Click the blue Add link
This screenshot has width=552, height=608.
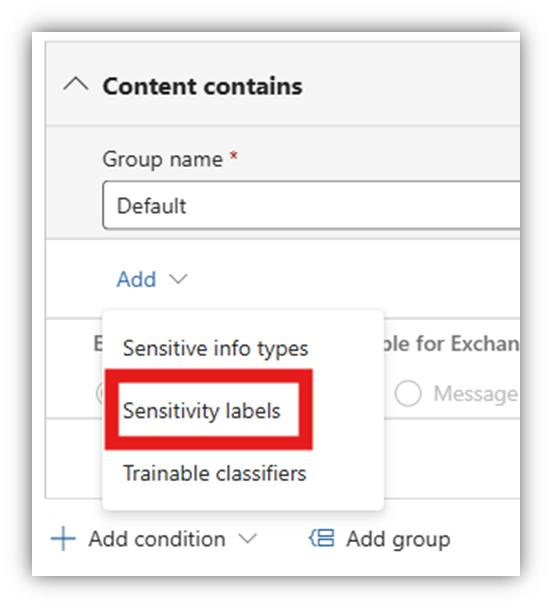[x=136, y=279]
